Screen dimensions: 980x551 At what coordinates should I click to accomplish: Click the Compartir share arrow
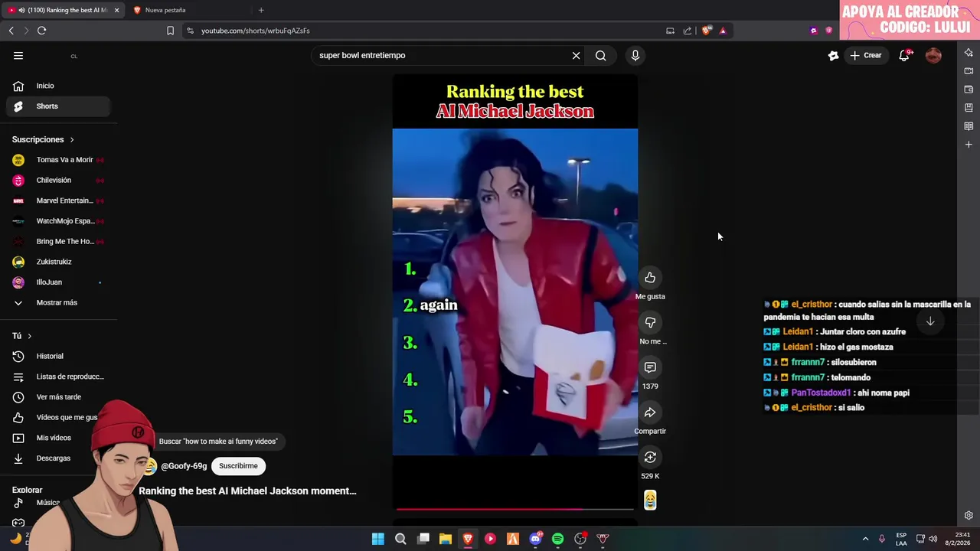coord(650,413)
